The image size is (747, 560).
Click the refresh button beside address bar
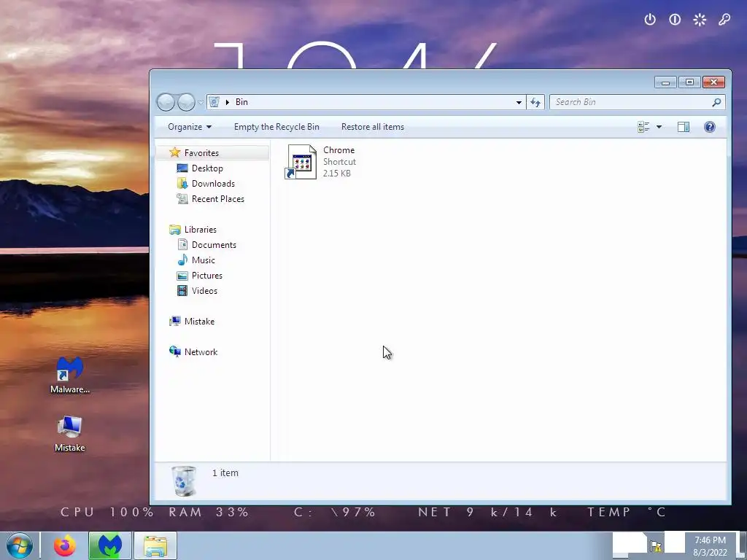coord(535,102)
